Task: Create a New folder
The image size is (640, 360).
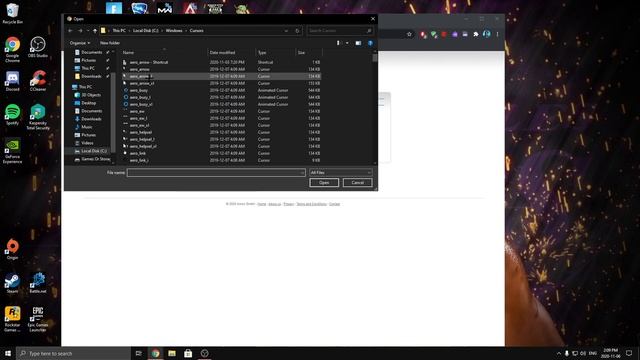Action: 110,43
